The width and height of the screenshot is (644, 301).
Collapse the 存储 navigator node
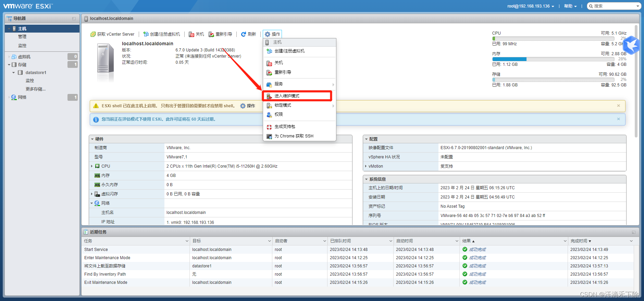pos(9,65)
